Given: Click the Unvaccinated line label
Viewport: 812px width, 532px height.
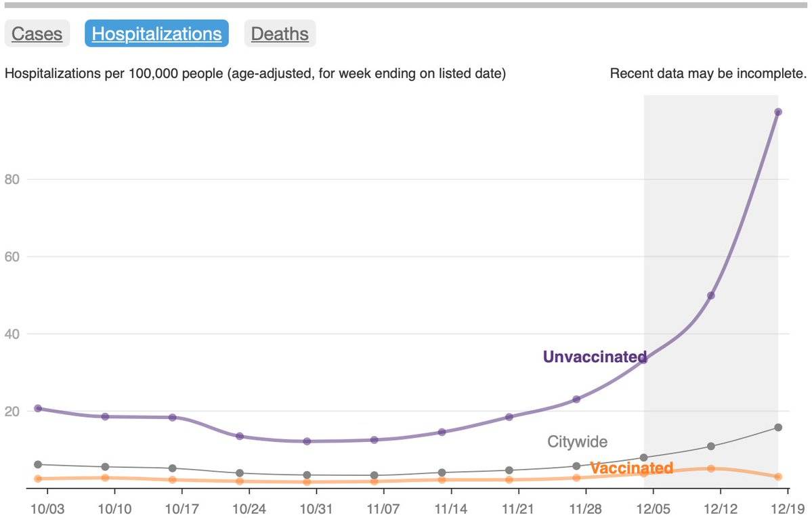Looking at the screenshot, I should click(595, 357).
